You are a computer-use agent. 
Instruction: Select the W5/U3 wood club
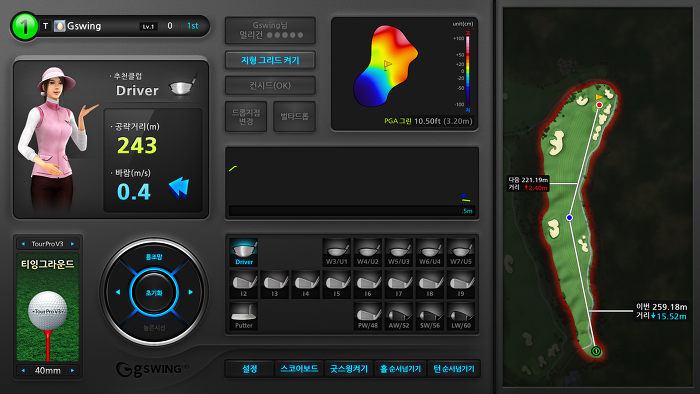pos(399,252)
